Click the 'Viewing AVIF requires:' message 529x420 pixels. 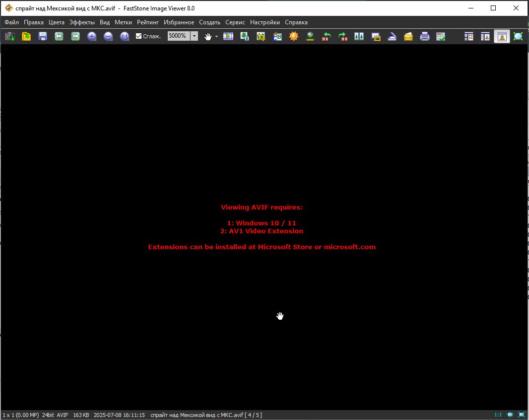tap(262, 208)
